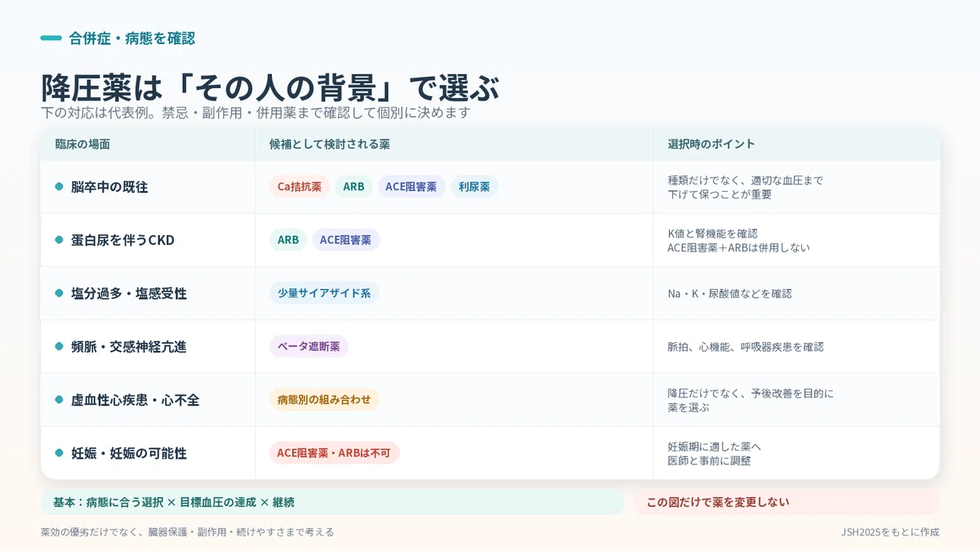
Task: Click the 利尿薬 pill tag
Action: coord(474,187)
